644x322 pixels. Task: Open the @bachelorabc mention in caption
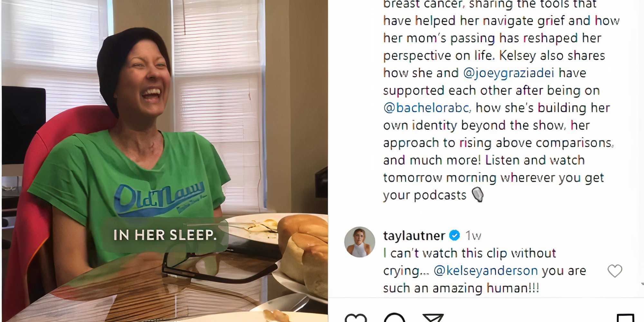[427, 108]
